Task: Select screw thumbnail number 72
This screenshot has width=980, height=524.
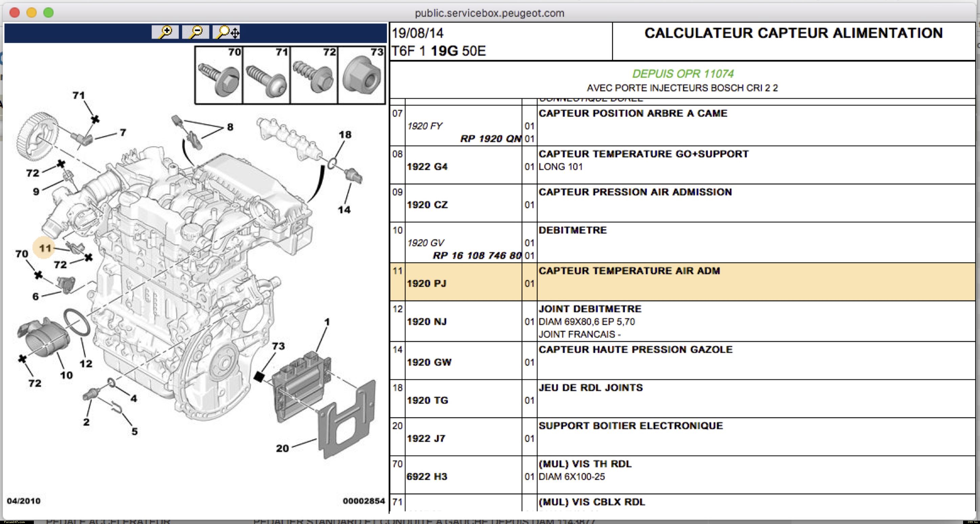Action: pos(314,75)
